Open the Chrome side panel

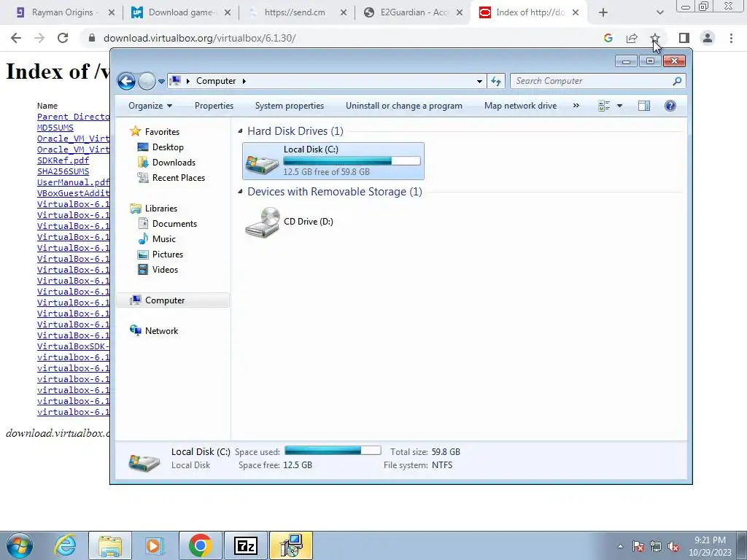pos(684,38)
